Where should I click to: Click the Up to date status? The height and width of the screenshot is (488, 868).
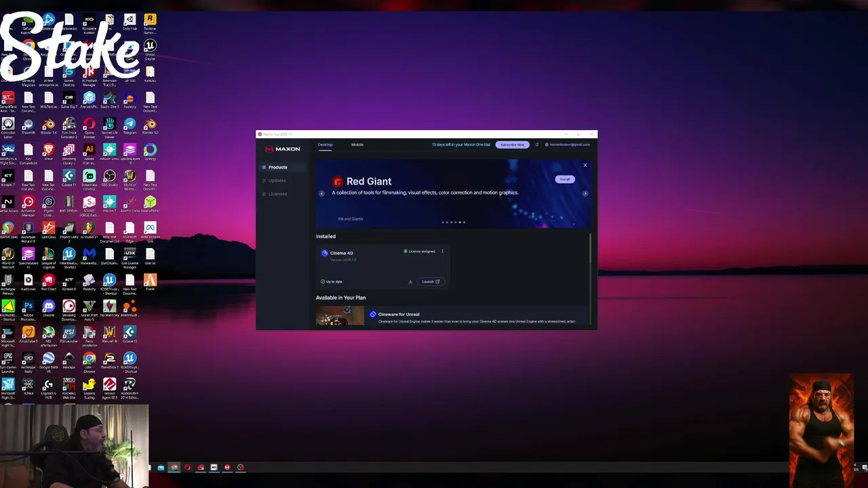tap(332, 281)
